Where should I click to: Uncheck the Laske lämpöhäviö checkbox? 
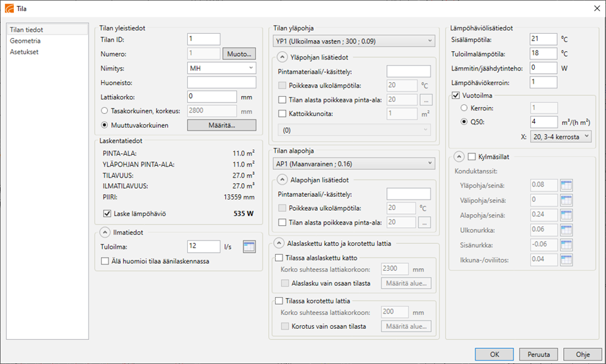[x=107, y=215]
